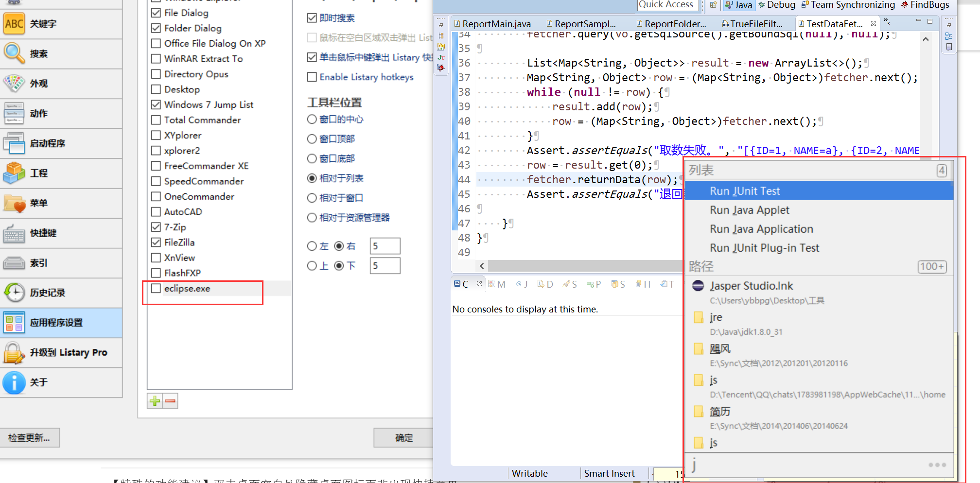
Task: Toggle the Windows 7 Jump List checkbox
Action: [x=156, y=104]
